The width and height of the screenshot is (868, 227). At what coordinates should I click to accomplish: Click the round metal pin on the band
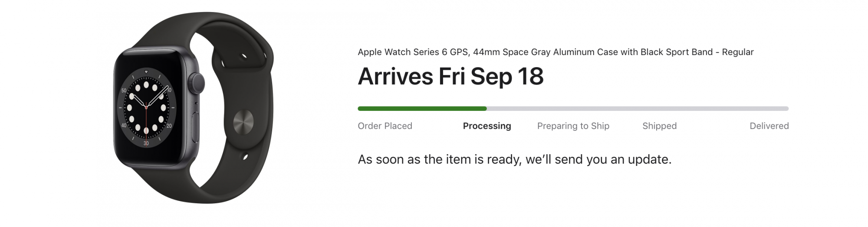pos(244,121)
